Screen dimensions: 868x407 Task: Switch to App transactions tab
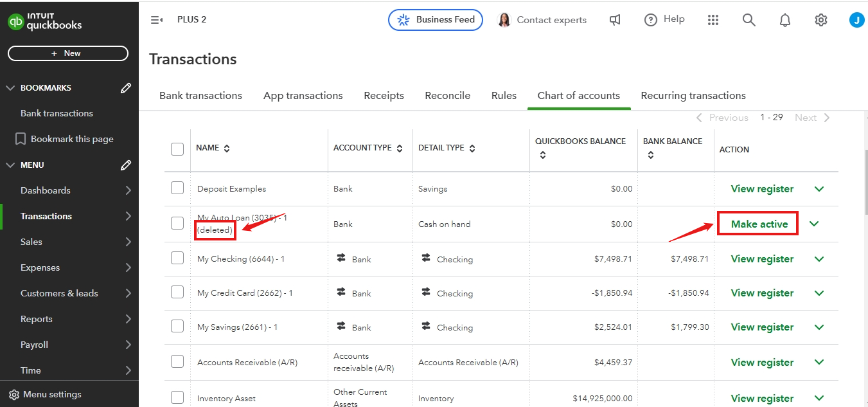click(x=303, y=96)
